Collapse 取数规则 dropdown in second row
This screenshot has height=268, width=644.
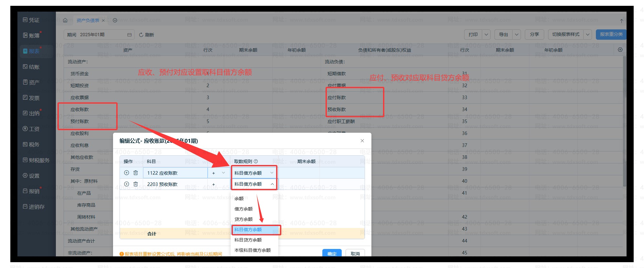pos(272,184)
